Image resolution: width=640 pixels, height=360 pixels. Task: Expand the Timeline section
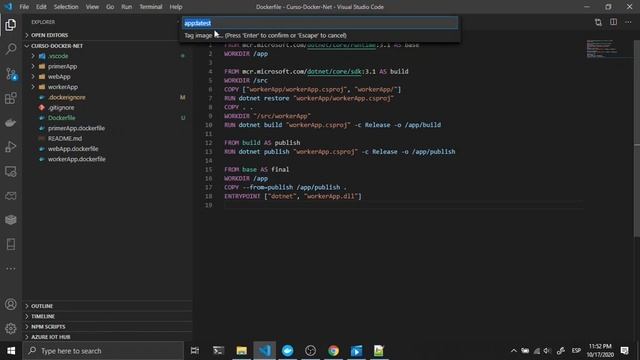[x=108, y=316]
